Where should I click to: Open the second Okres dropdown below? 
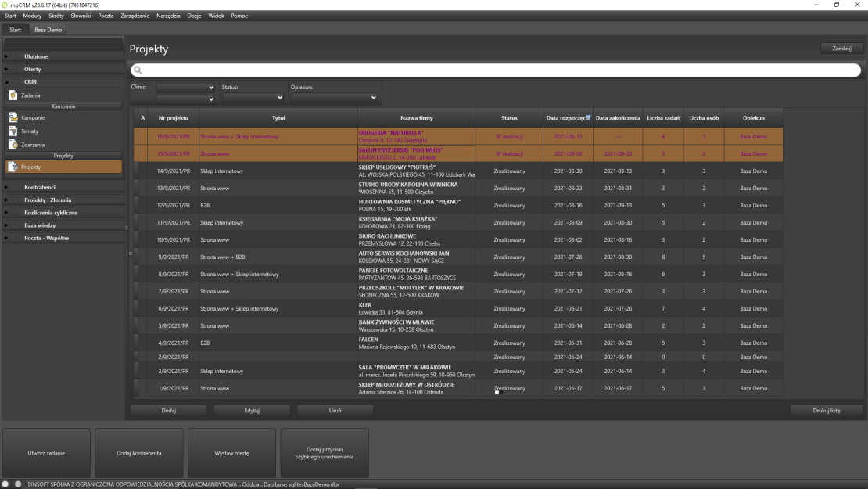click(185, 99)
